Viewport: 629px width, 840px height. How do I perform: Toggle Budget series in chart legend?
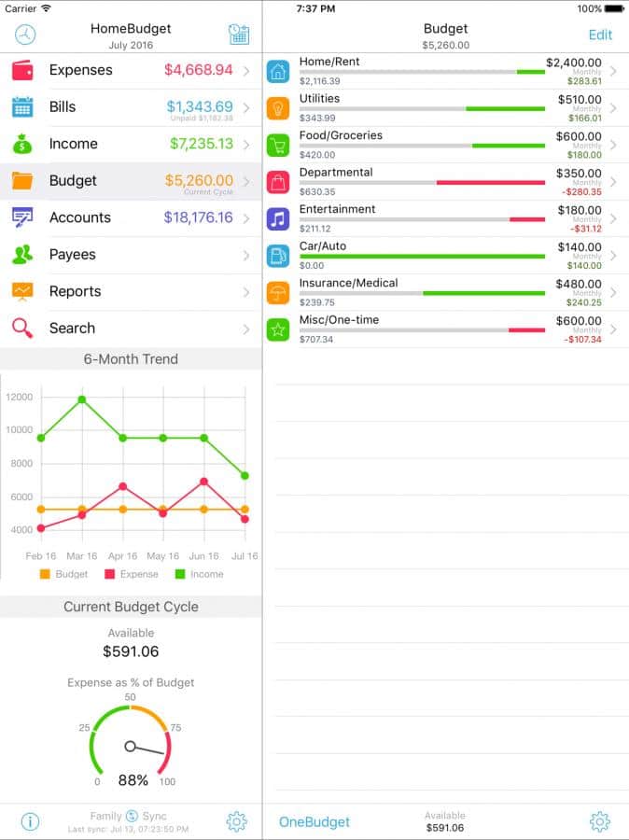pos(64,574)
